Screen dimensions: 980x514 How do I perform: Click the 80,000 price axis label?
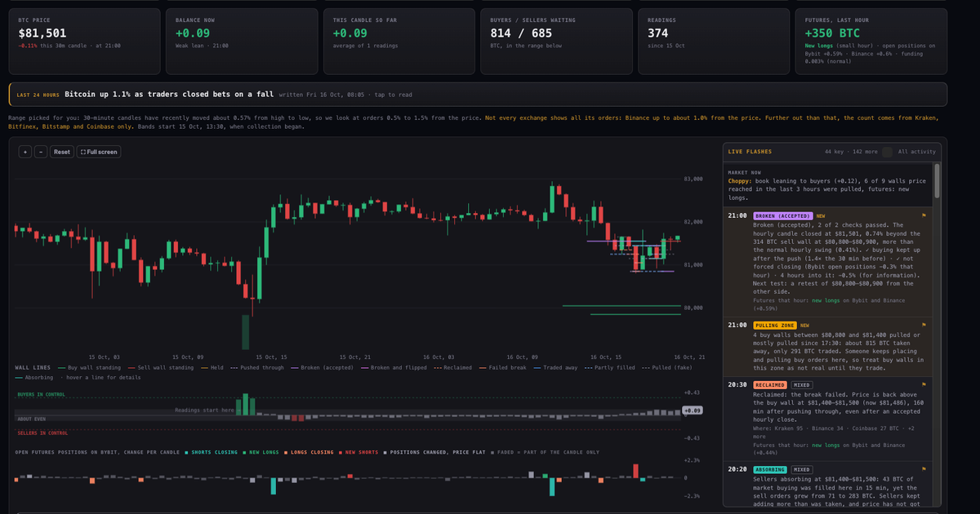(x=692, y=308)
